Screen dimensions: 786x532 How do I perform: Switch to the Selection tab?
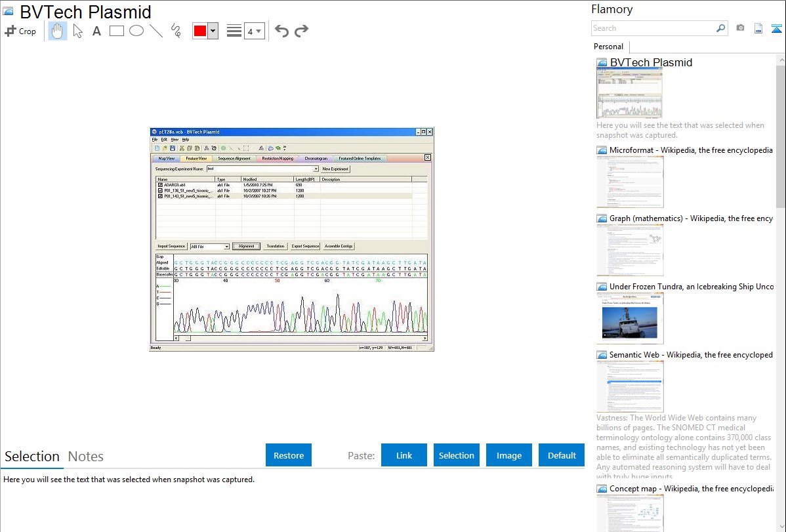[x=32, y=457]
